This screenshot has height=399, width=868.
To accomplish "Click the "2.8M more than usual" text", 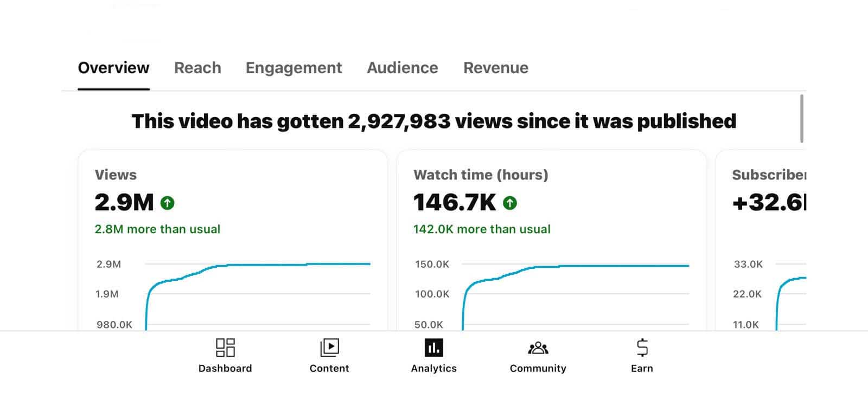I will pos(157,229).
